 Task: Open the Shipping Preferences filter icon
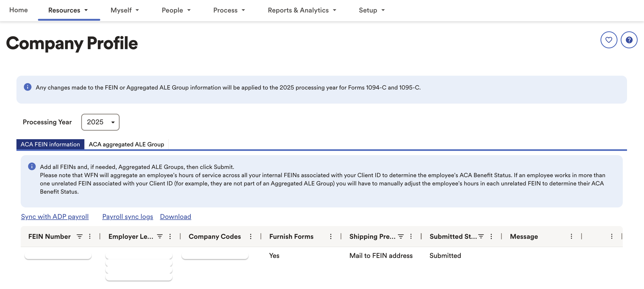401,236
